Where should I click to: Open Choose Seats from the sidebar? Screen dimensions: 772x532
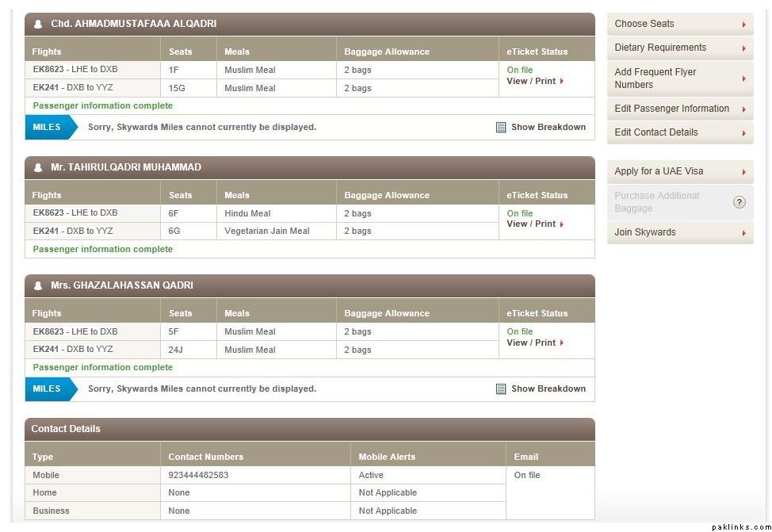coord(679,24)
